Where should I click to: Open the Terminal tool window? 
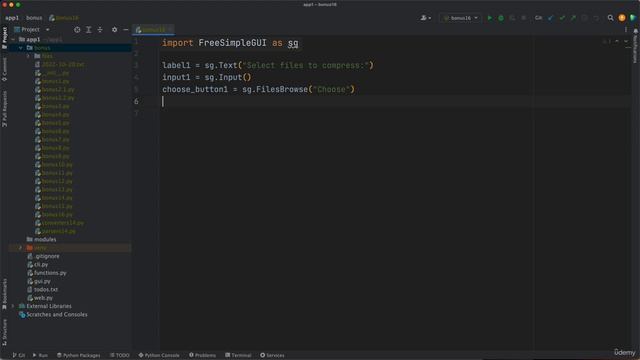click(x=238, y=356)
